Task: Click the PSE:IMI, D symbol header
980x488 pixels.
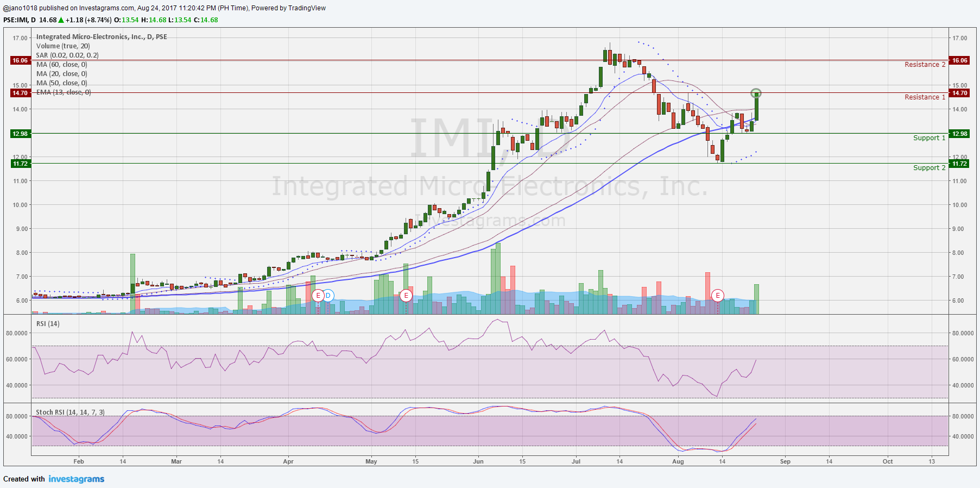Action: click(x=20, y=20)
